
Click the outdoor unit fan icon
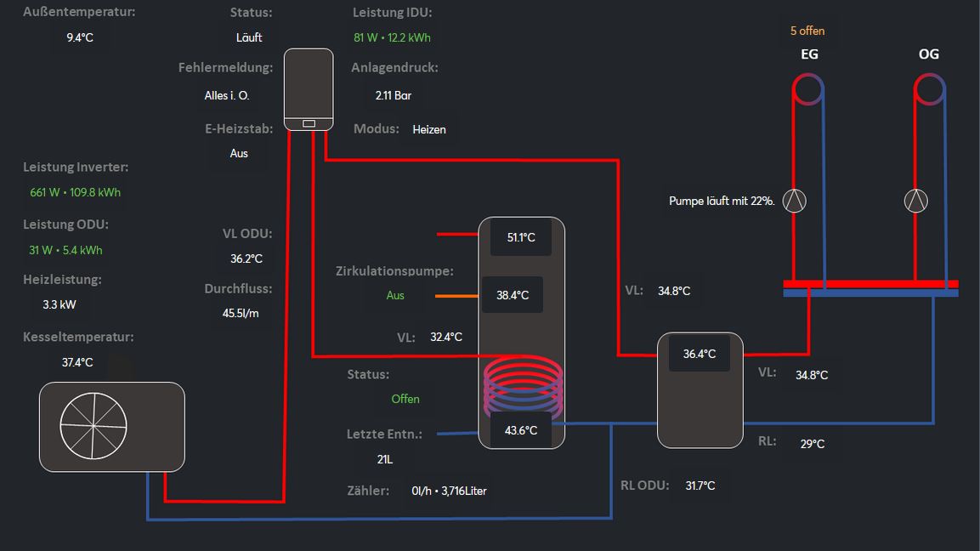click(x=93, y=425)
